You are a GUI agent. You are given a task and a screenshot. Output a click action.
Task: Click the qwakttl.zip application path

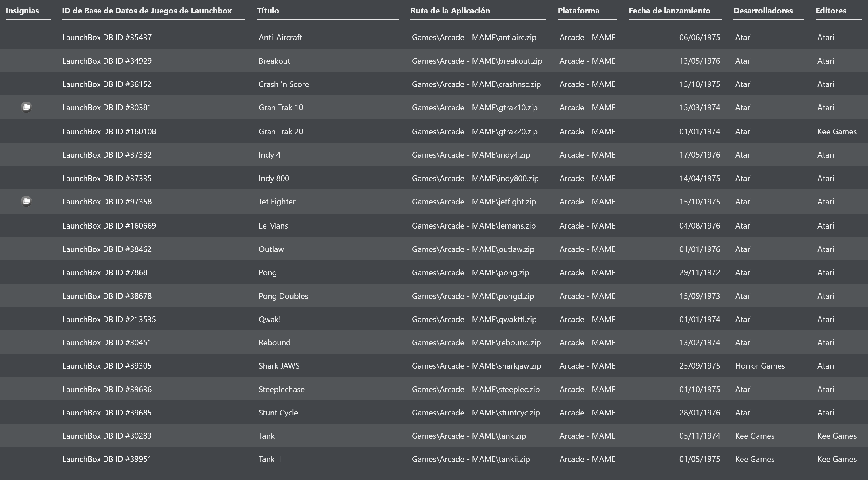pos(474,319)
